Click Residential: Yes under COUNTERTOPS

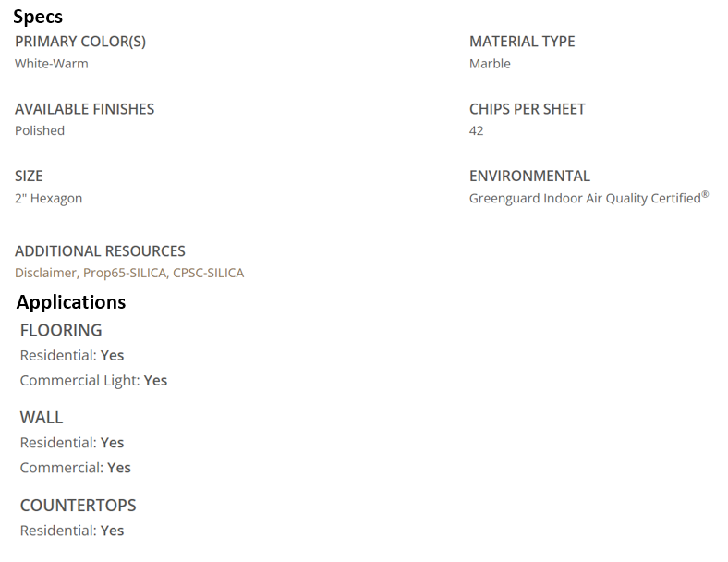72,531
